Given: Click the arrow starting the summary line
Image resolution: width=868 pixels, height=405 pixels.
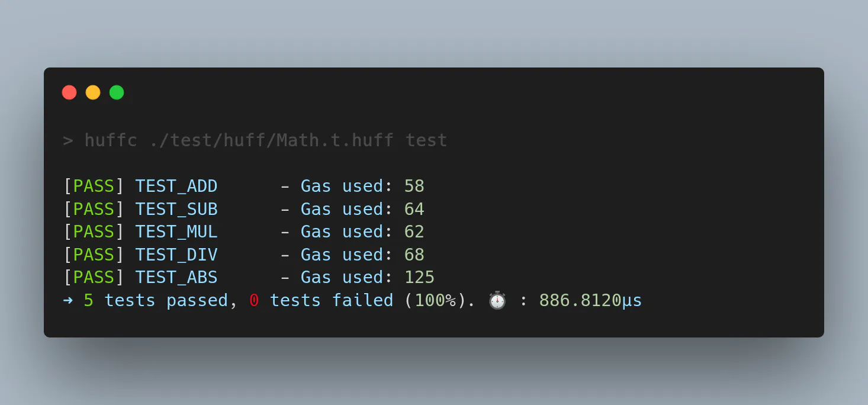Looking at the screenshot, I should pos(68,300).
